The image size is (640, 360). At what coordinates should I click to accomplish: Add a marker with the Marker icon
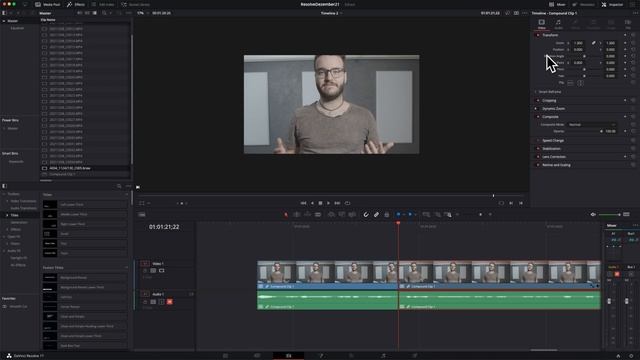click(x=410, y=215)
